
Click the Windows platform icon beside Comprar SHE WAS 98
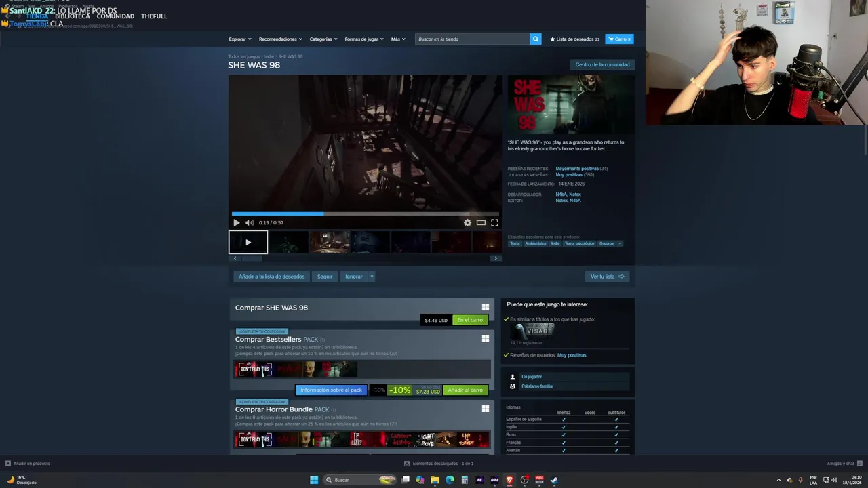pyautogui.click(x=485, y=307)
